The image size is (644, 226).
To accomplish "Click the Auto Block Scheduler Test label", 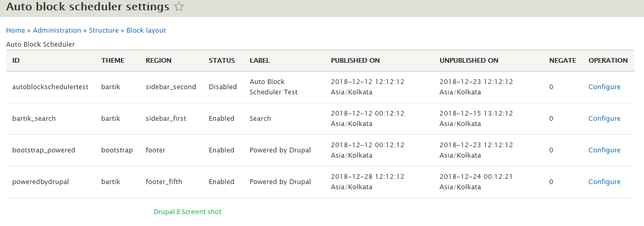I will (274, 87).
